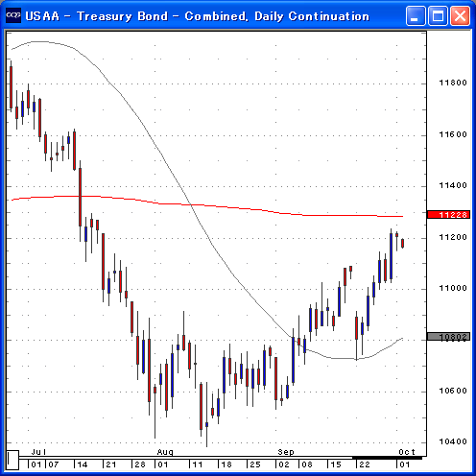Screen dimensions: 476x476
Task: Click the 11 date on time axis
Action: (198, 464)
